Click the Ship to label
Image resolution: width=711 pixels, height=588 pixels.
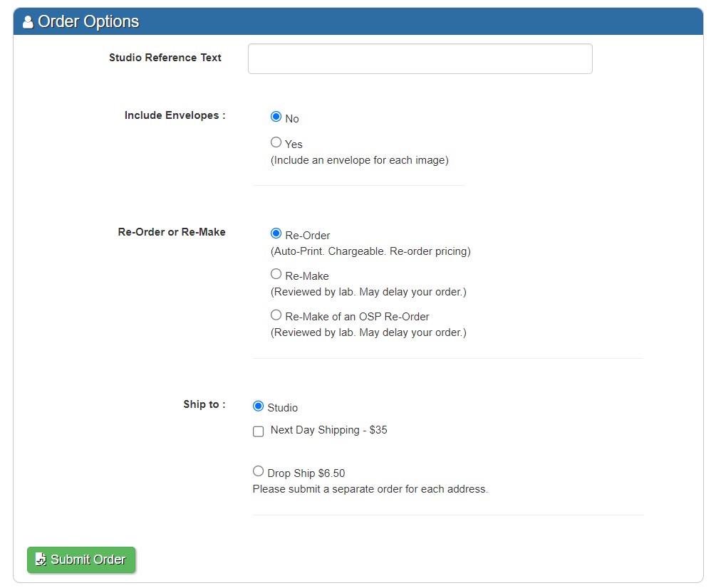pos(204,404)
